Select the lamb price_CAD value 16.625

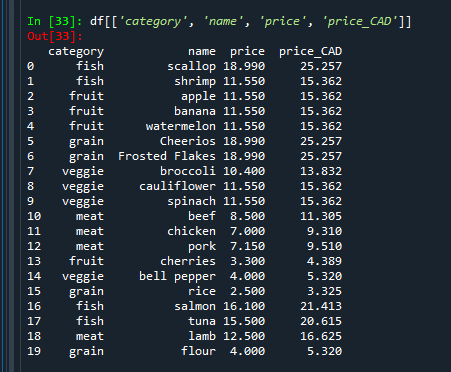(321, 336)
